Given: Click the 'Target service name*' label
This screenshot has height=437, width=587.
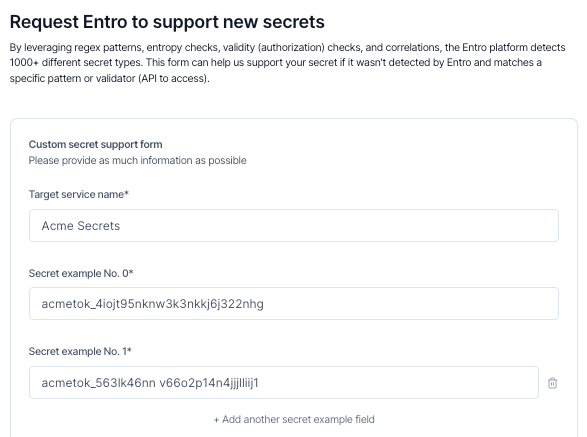Looking at the screenshot, I should (79, 194).
